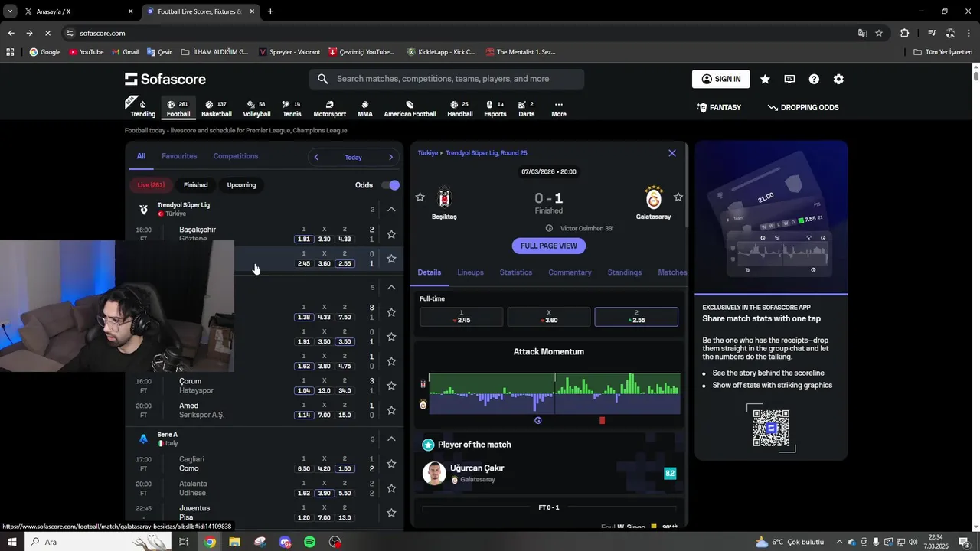Viewport: 980px width, 551px height.
Task: Open the American Football section
Action: (x=410, y=109)
